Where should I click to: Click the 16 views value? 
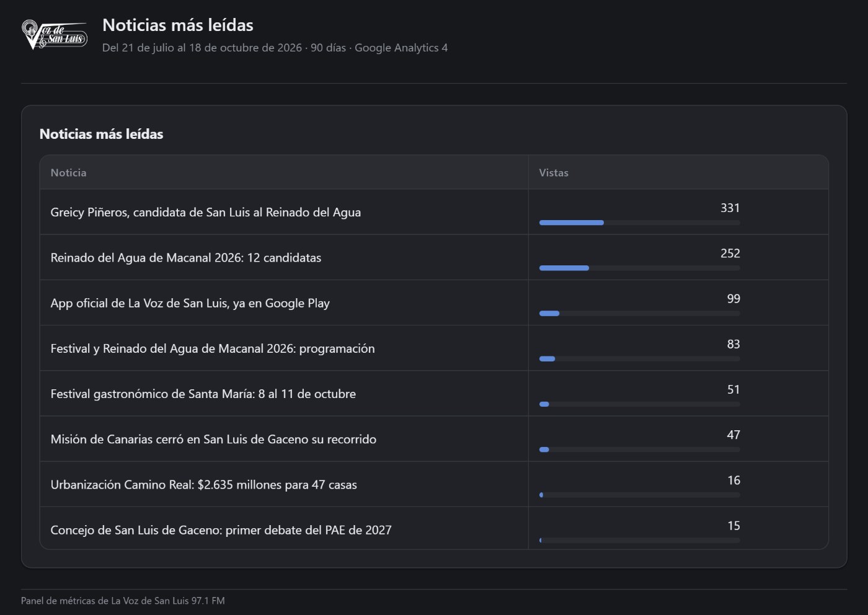[x=733, y=480]
